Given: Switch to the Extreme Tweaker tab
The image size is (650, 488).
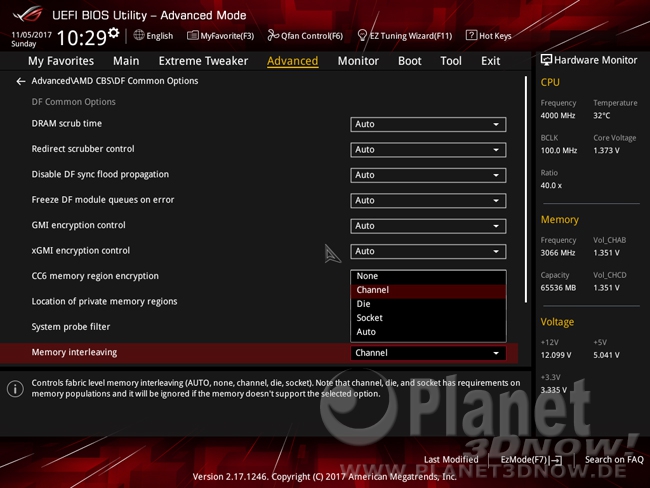Looking at the screenshot, I should coord(203,61).
